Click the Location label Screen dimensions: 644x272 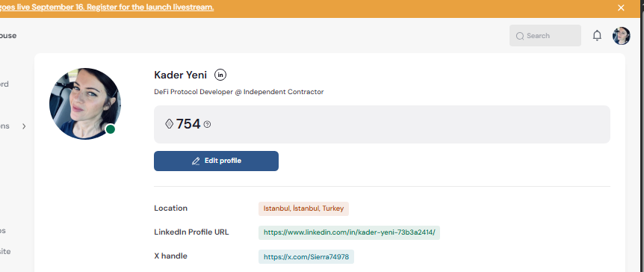170,208
